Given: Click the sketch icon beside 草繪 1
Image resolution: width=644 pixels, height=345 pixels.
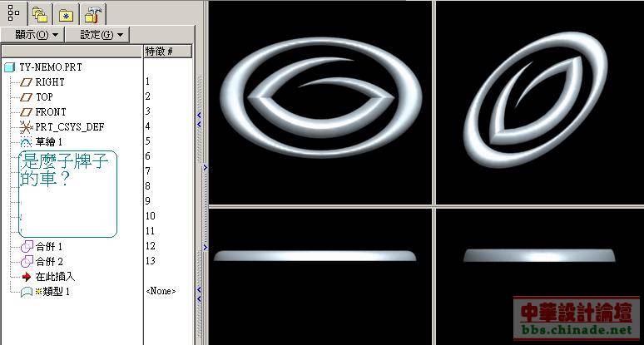Looking at the screenshot, I should point(26,142).
